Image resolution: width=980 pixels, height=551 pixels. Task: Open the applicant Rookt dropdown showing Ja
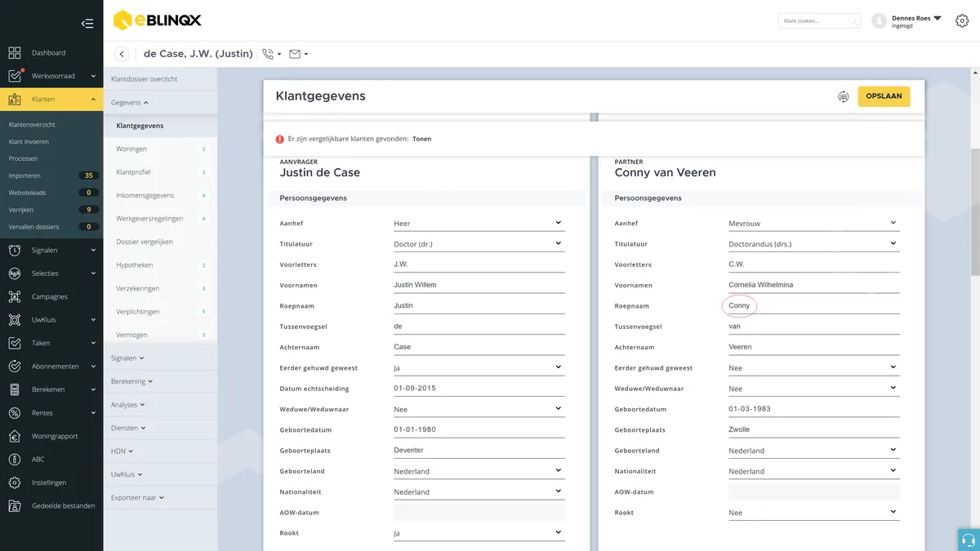click(479, 533)
